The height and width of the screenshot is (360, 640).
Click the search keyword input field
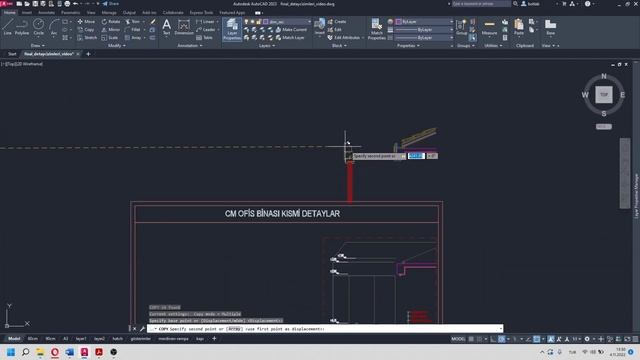click(481, 4)
